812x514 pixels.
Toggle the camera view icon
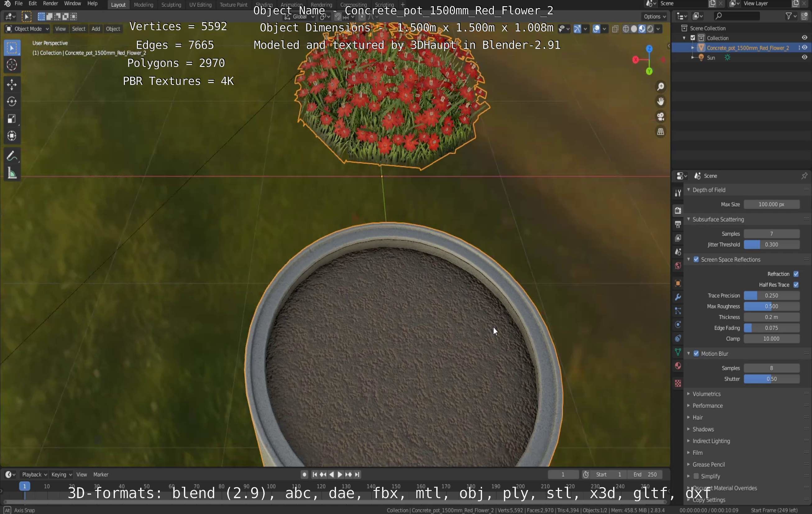660,116
